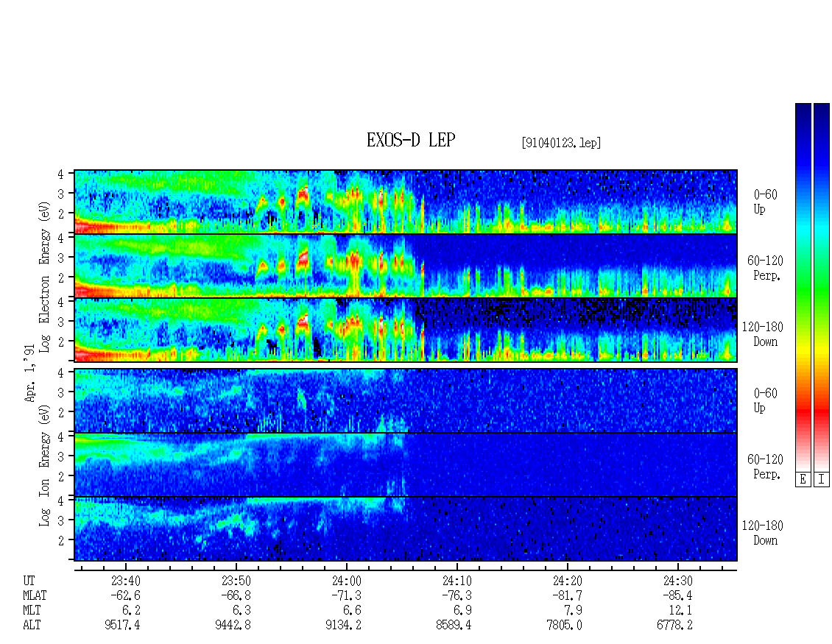This screenshot has height=644, width=832.
Task: Click the MLAT value -76.3
Action: tap(456, 595)
